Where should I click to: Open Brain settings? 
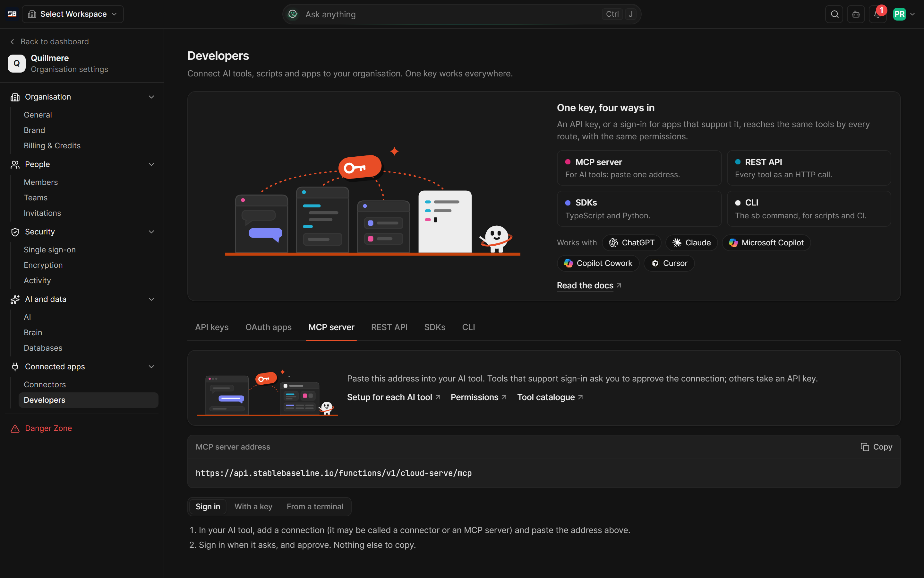coord(33,333)
